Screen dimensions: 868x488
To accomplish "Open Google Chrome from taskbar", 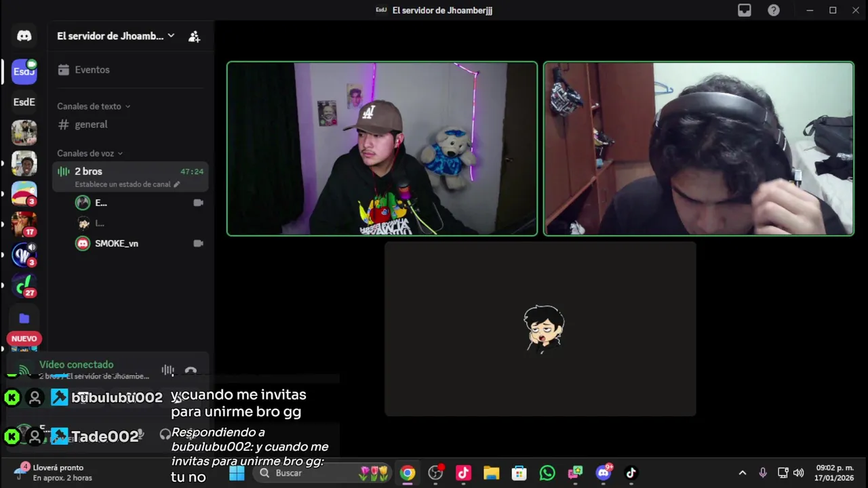I will (x=407, y=473).
